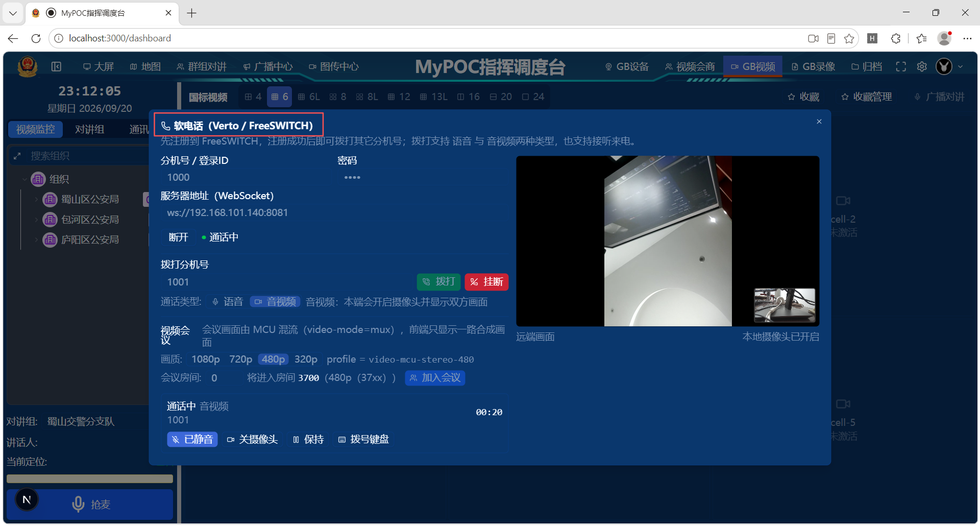Click the 密码 password field
Screen dimensions: 980x526
[423, 178]
